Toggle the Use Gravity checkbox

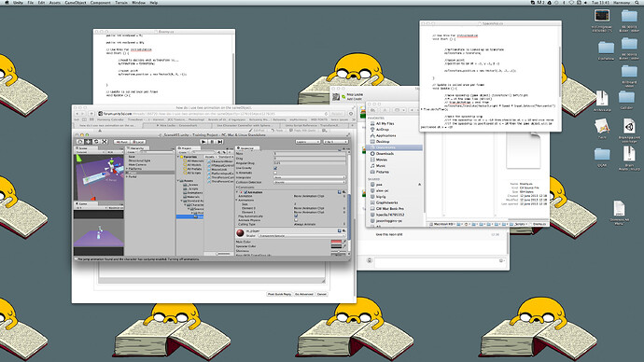pyautogui.click(x=275, y=168)
